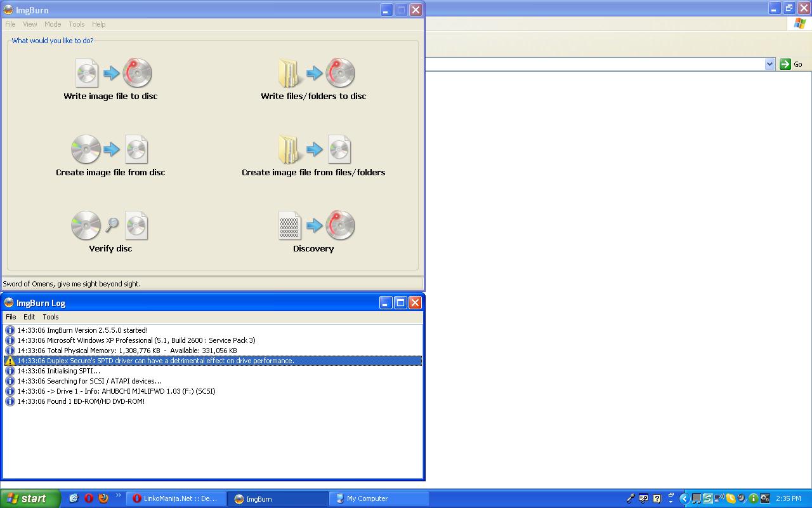Click ImgBurn app icon in main title bar
This screenshot has height=508, width=812.
8,10
